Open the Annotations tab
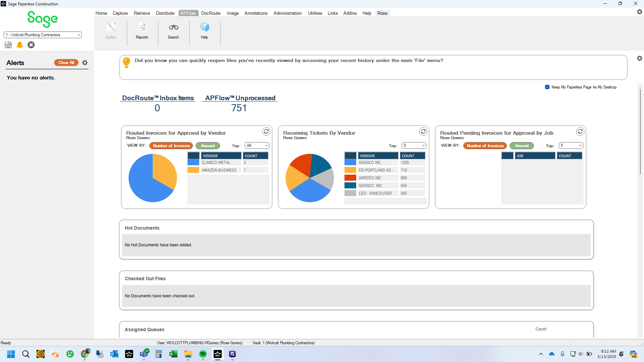644x362 pixels. (x=256, y=13)
